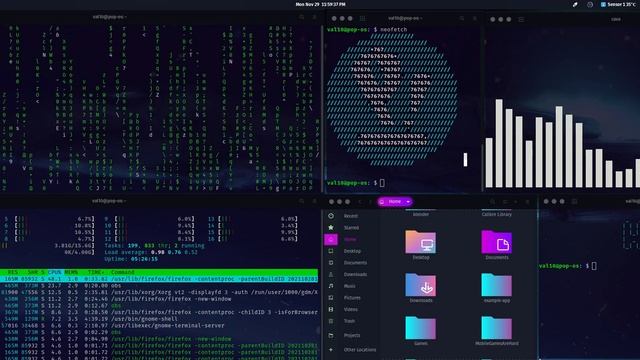Go back in Files window
This screenshot has width=640, height=360.
coord(360,202)
